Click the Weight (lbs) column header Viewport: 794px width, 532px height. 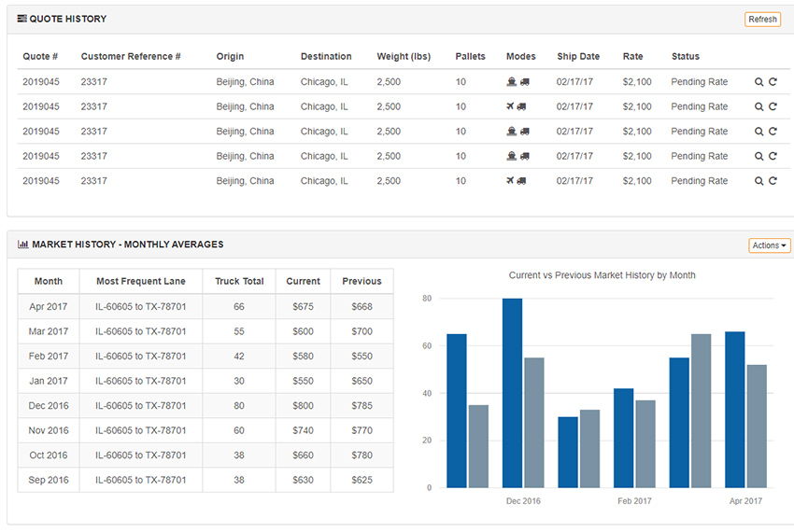tap(404, 56)
